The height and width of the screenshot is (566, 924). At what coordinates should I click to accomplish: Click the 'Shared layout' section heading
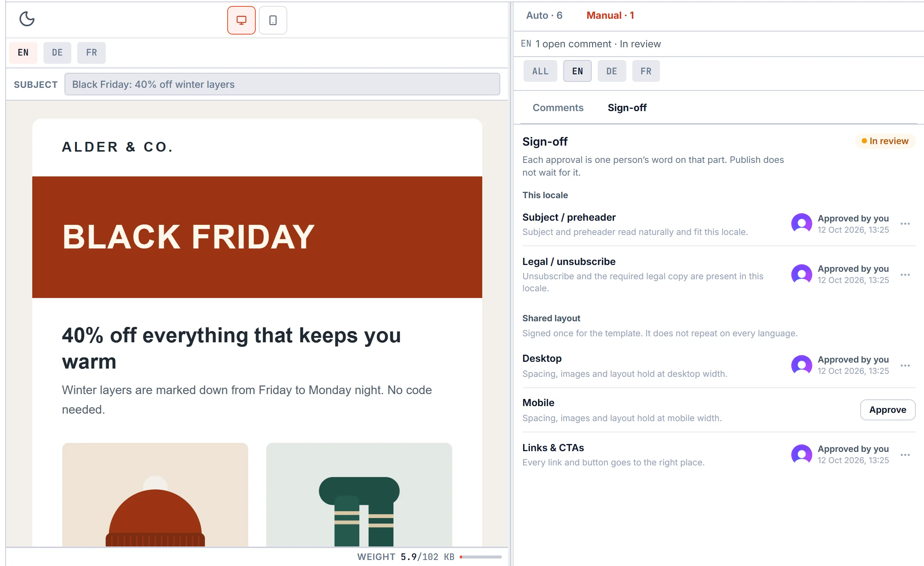click(551, 318)
